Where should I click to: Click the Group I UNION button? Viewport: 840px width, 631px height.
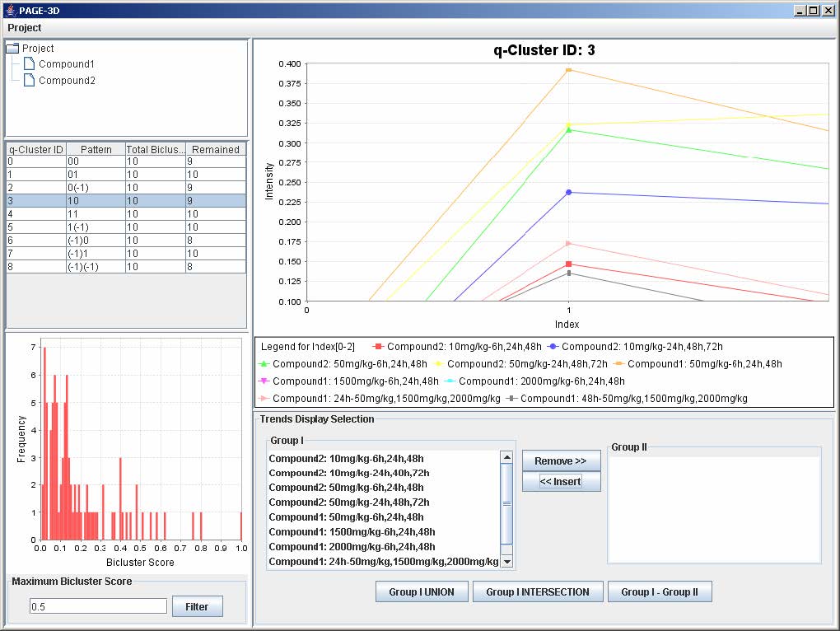tap(422, 591)
